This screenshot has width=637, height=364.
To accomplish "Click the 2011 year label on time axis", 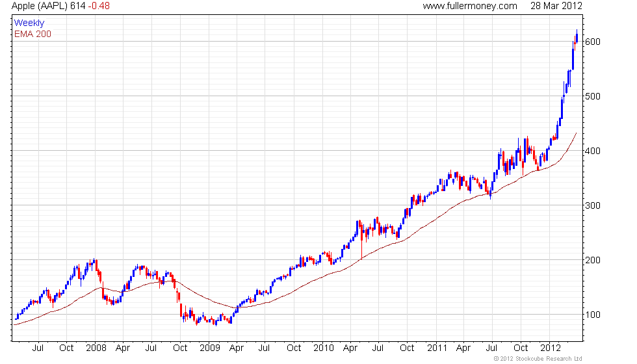I will [437, 348].
